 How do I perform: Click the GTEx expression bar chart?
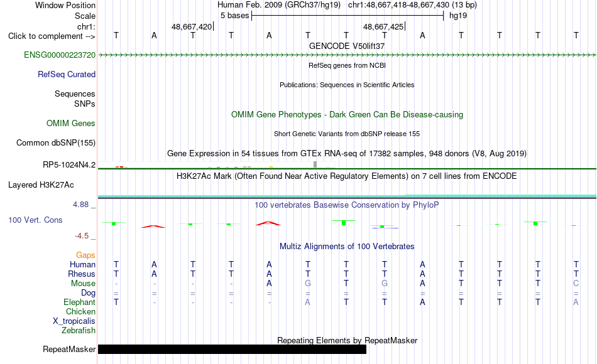(x=217, y=164)
